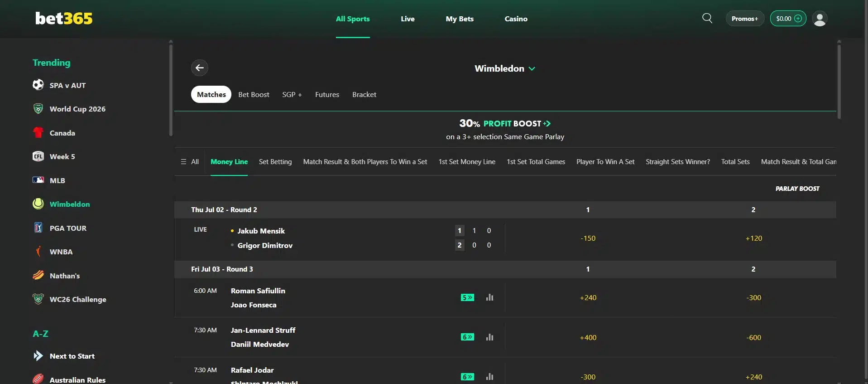Screen dimensions: 868x384
Task: Bet Grigor Dimitrov at +120
Action: [x=753, y=238]
